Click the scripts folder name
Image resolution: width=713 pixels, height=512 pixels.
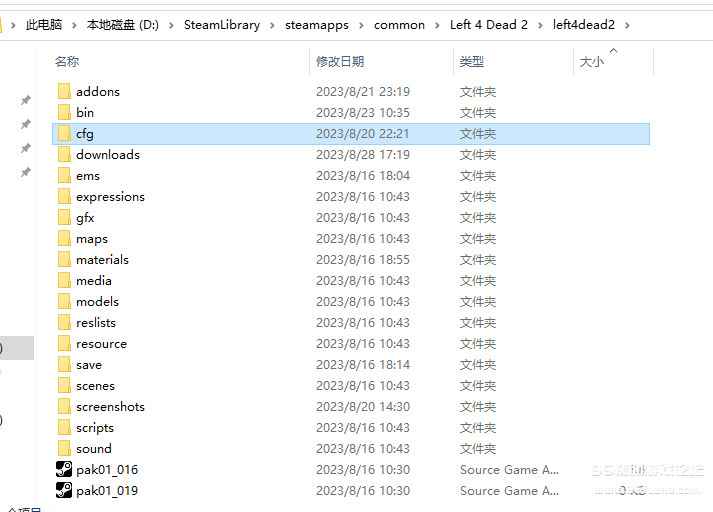[x=95, y=428]
